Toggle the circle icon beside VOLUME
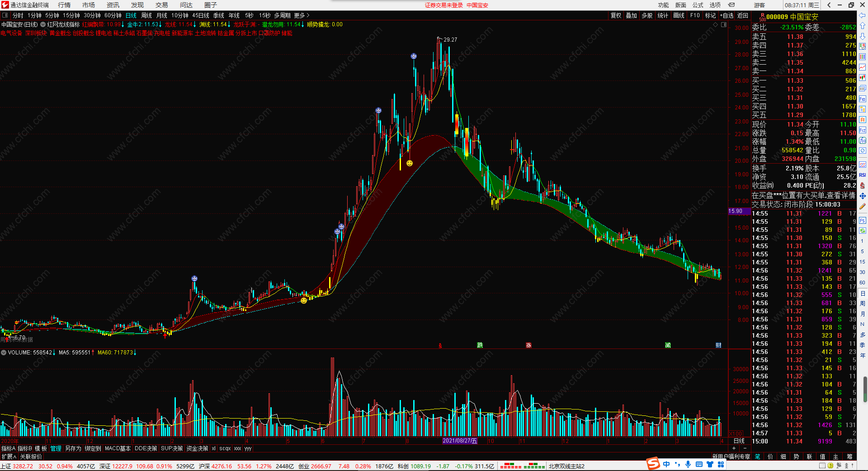868x471 pixels. click(x=4, y=352)
